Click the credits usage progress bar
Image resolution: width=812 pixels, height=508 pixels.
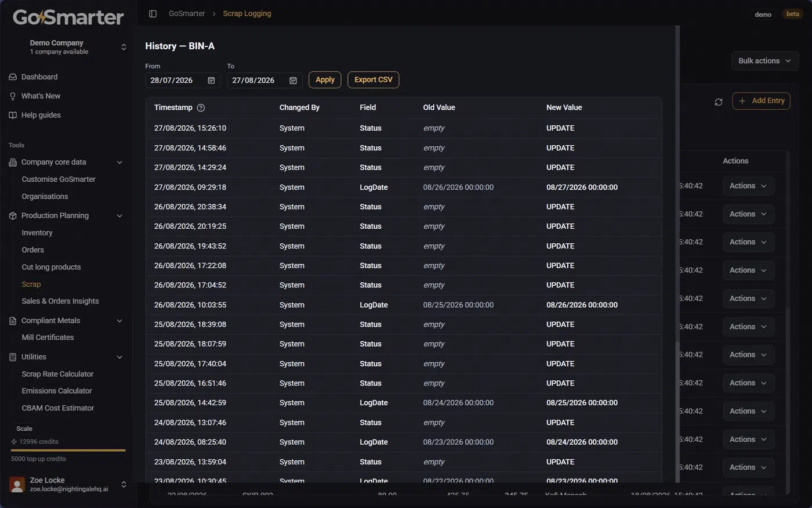pos(68,450)
